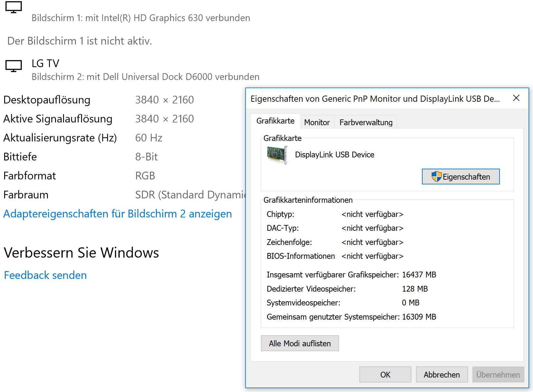Click the Aktualisierungsrate (Hz) label
Viewport: 533px width, 392px height.
(x=60, y=138)
